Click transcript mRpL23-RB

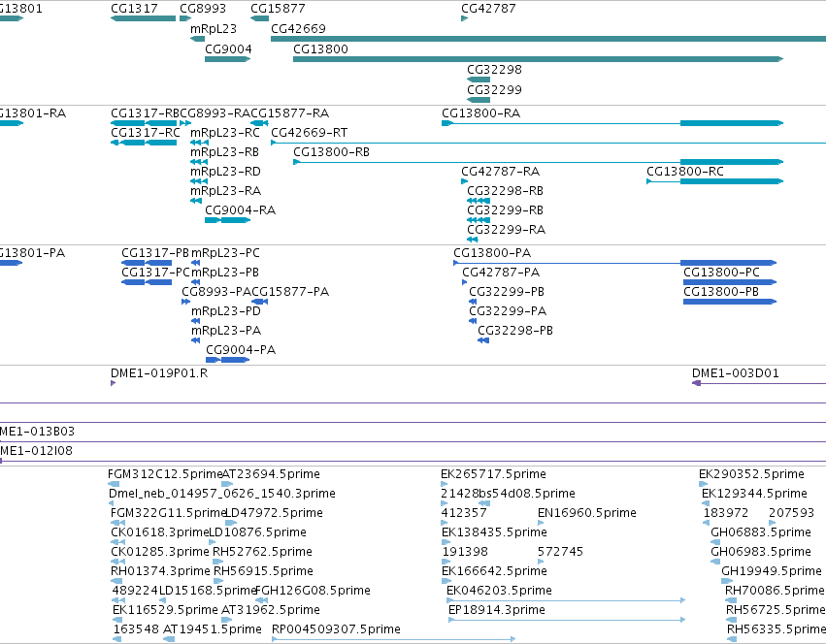point(224,152)
